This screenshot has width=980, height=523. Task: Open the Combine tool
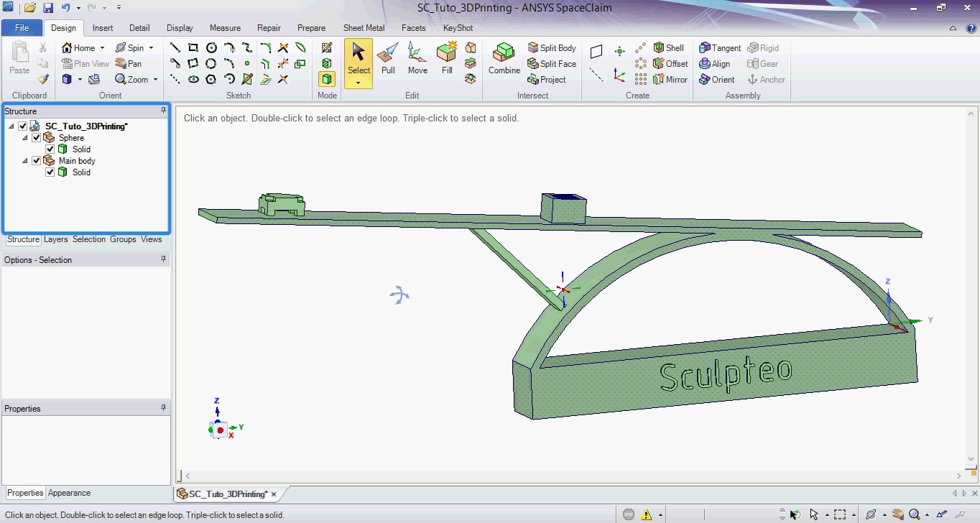(504, 58)
